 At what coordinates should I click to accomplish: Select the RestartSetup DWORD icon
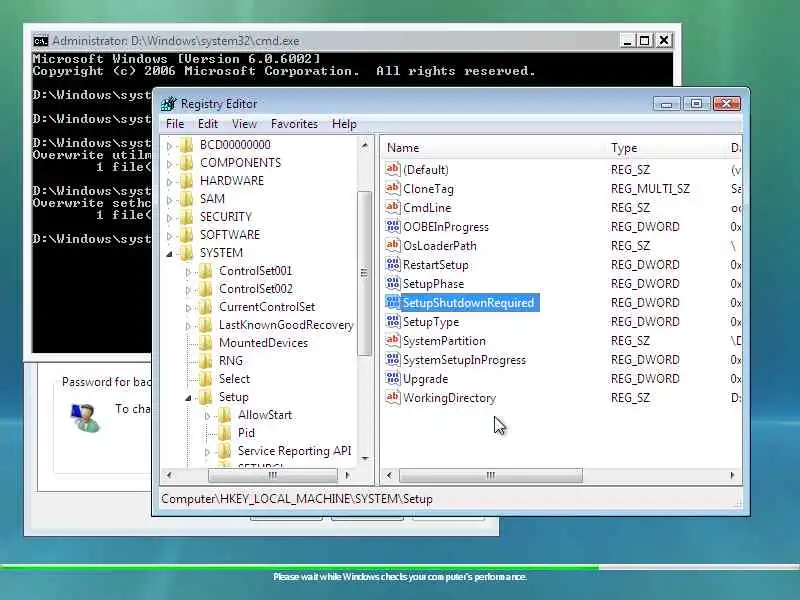pos(392,264)
